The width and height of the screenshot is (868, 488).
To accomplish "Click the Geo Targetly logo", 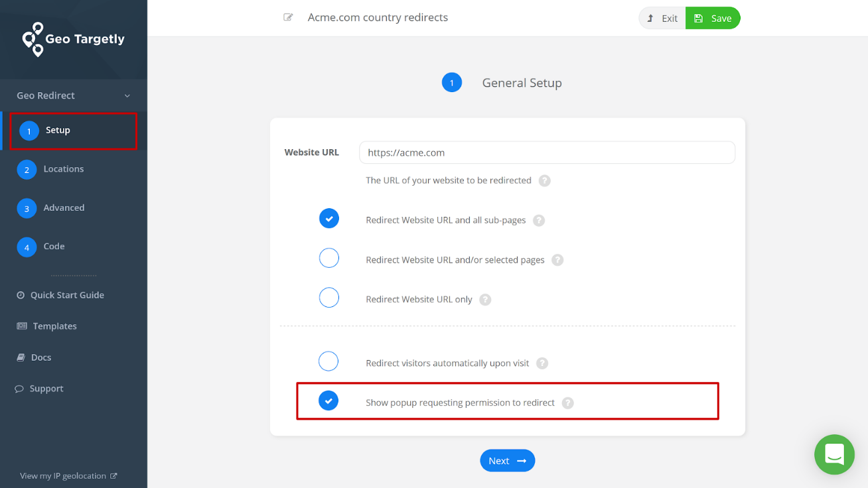I will click(73, 39).
